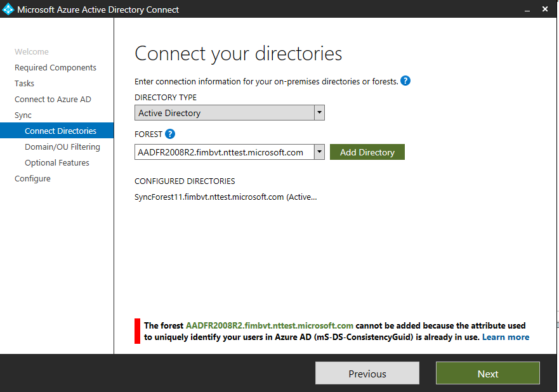
Task: Select Configure in the sidebar
Action: pyautogui.click(x=32, y=178)
